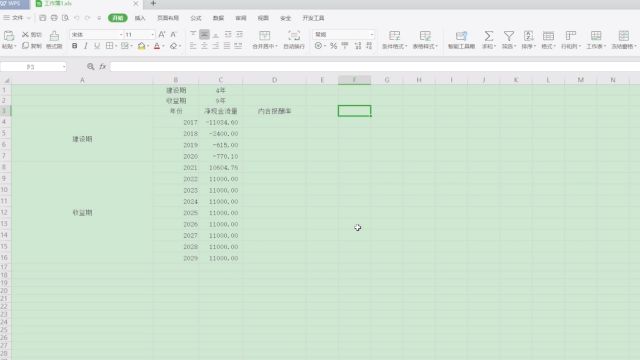Image resolution: width=640 pixels, height=360 pixels.
Task: Click the Worksheet icon in ribbon
Action: [596, 36]
